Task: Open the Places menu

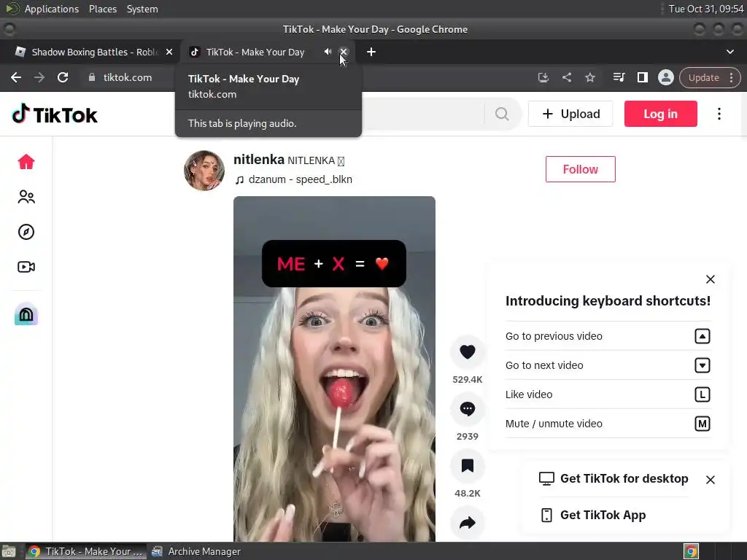Action: point(102,9)
